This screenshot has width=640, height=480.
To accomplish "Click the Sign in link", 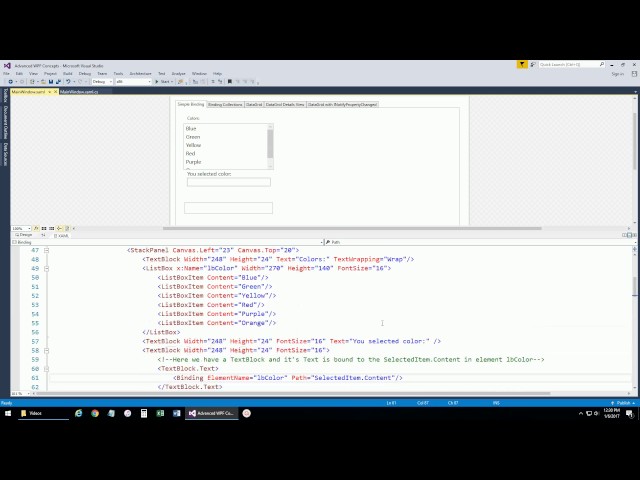I will (618, 74).
